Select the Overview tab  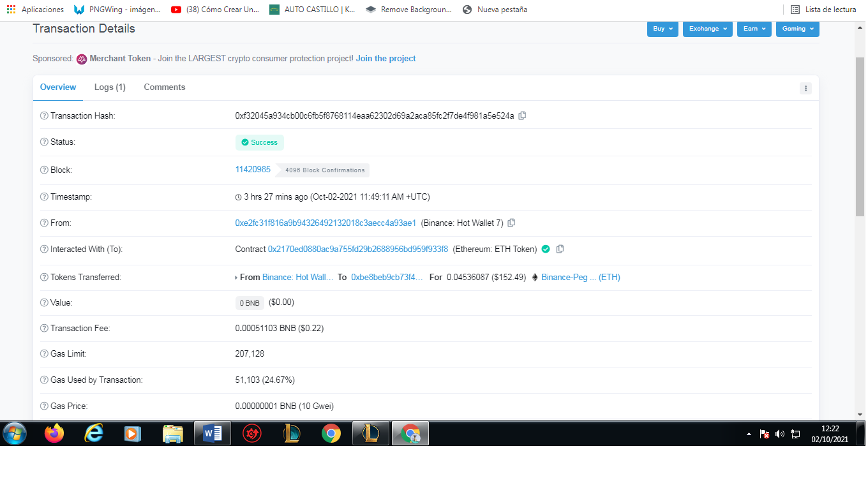point(58,87)
